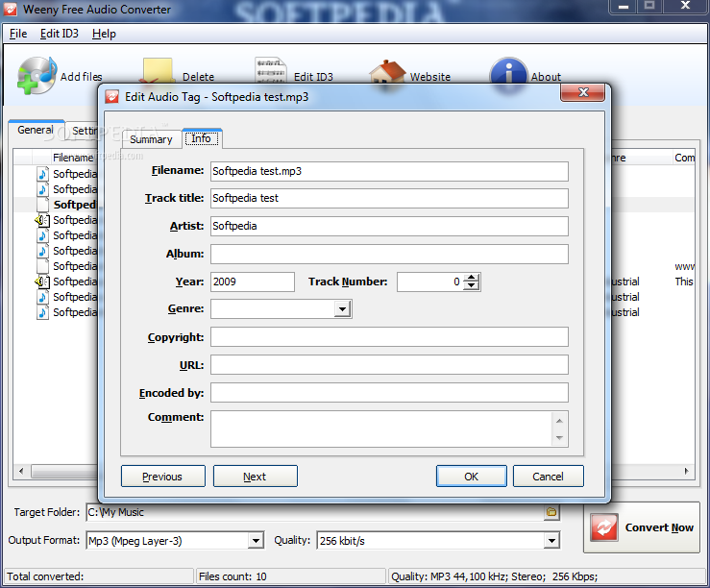Click the Comment scrollbar down arrow
The width and height of the screenshot is (710, 588).
pos(560,437)
